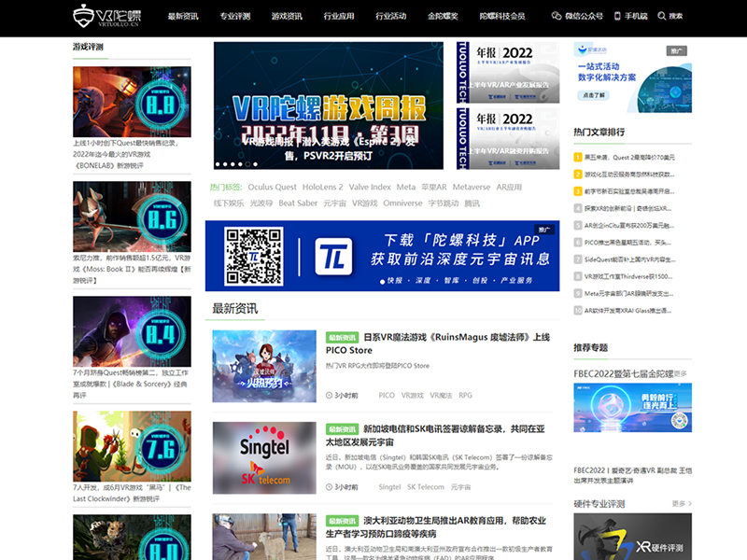The width and height of the screenshot is (747, 560).
Task: Click the 推广 badge on the app banner
Action: 544,230
